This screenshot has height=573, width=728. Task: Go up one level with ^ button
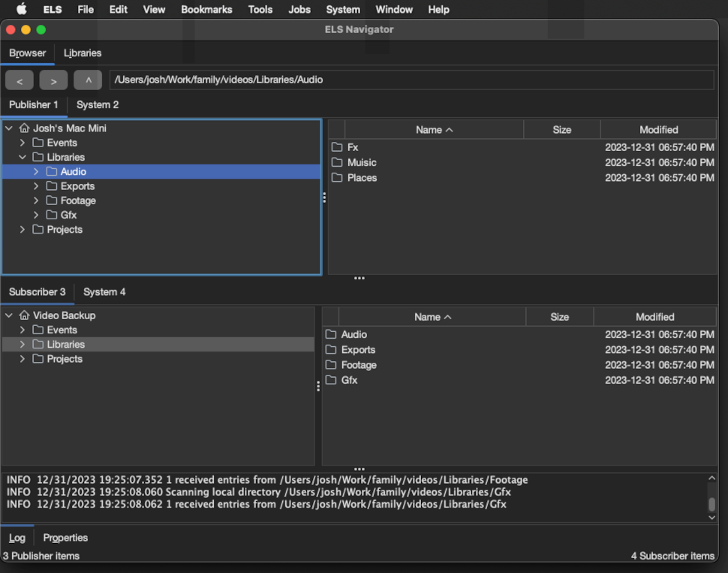[88, 80]
